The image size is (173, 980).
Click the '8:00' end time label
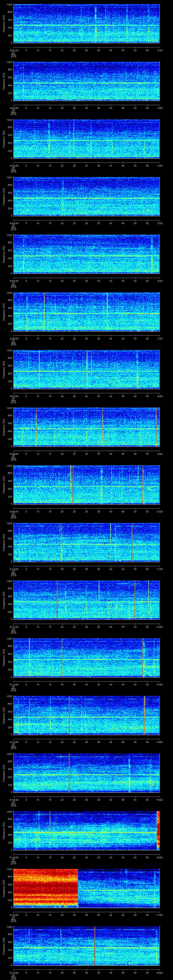[x=160, y=396]
